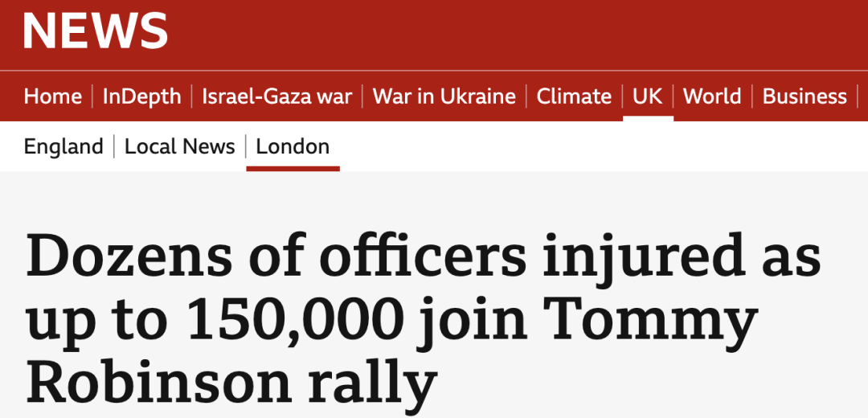Open the InDepth section
868x418 pixels.
(x=141, y=97)
